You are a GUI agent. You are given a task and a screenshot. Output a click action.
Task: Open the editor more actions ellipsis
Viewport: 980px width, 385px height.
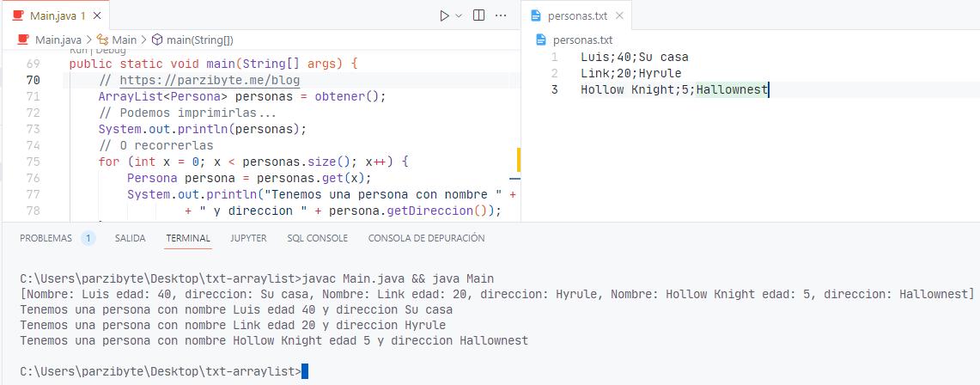pyautogui.click(x=501, y=15)
